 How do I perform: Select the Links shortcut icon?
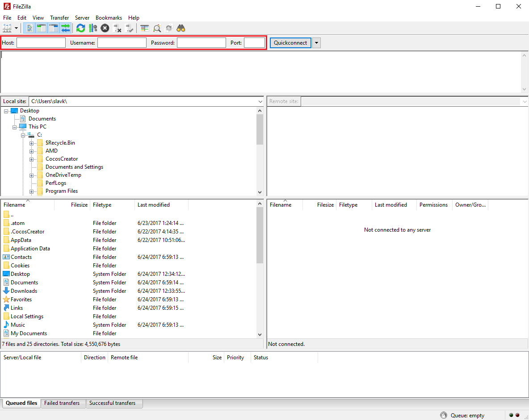(x=6, y=308)
